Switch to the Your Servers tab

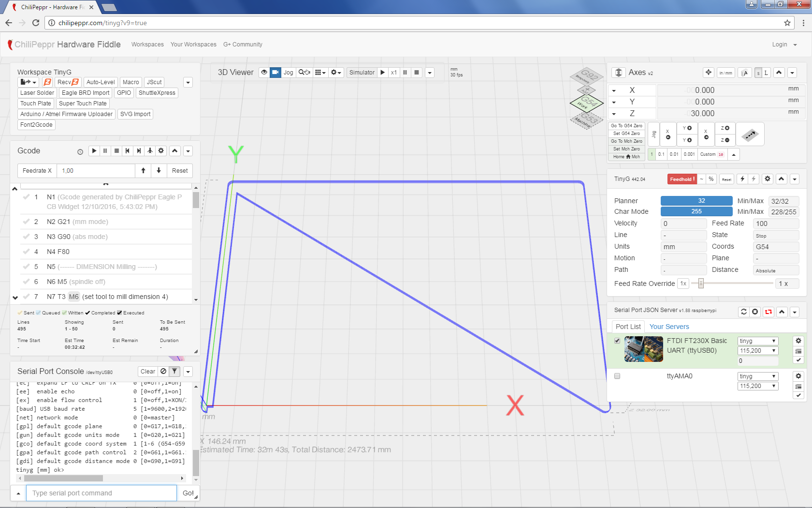(x=669, y=327)
